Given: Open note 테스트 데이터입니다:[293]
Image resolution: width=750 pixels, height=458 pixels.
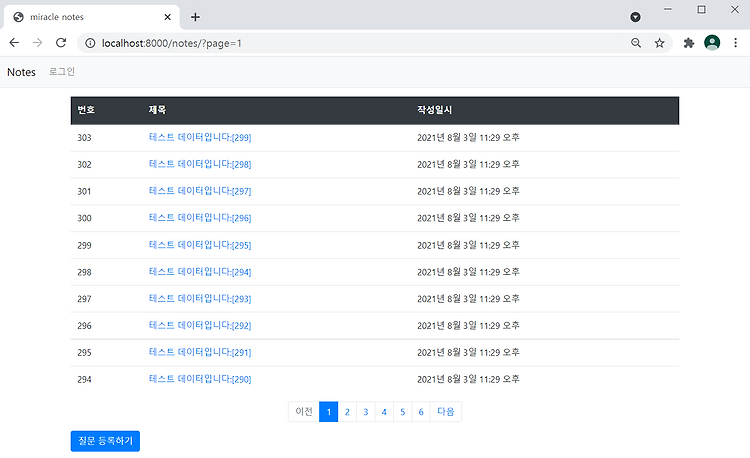Looking at the screenshot, I should 200,298.
